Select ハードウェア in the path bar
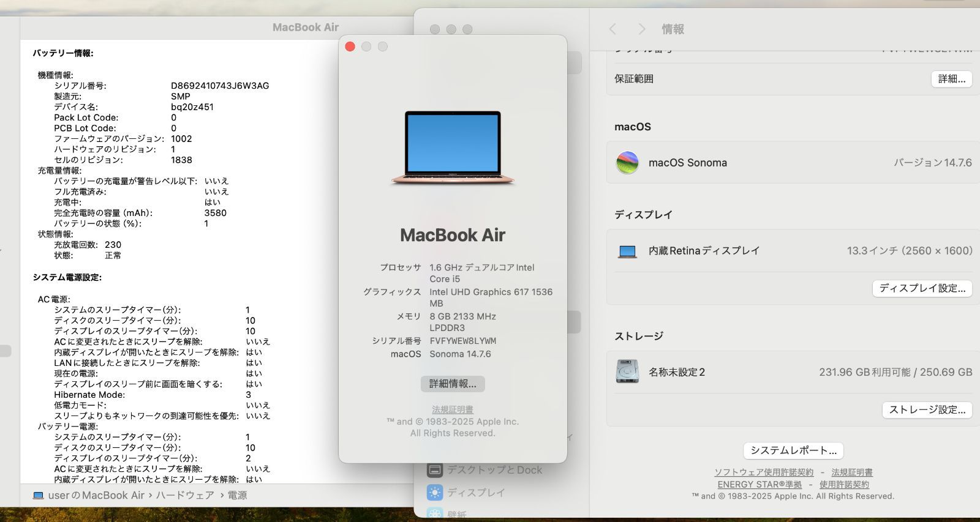The image size is (980, 522). click(x=185, y=496)
